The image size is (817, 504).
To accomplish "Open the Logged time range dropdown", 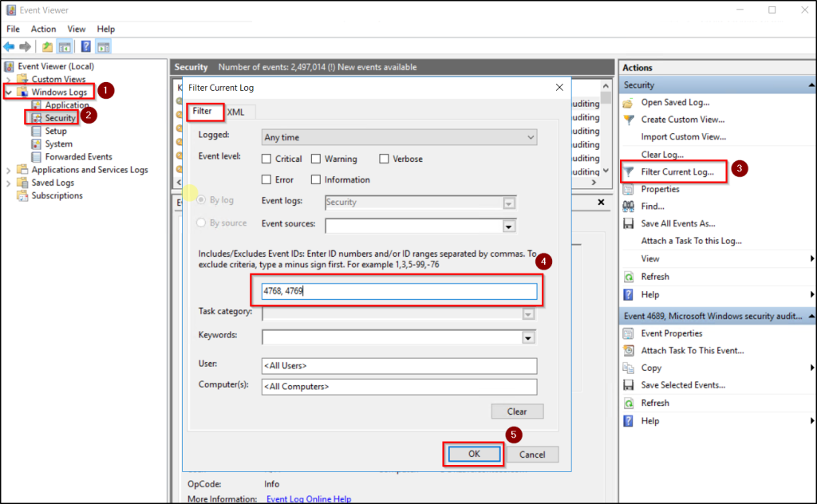I will tap(531, 137).
